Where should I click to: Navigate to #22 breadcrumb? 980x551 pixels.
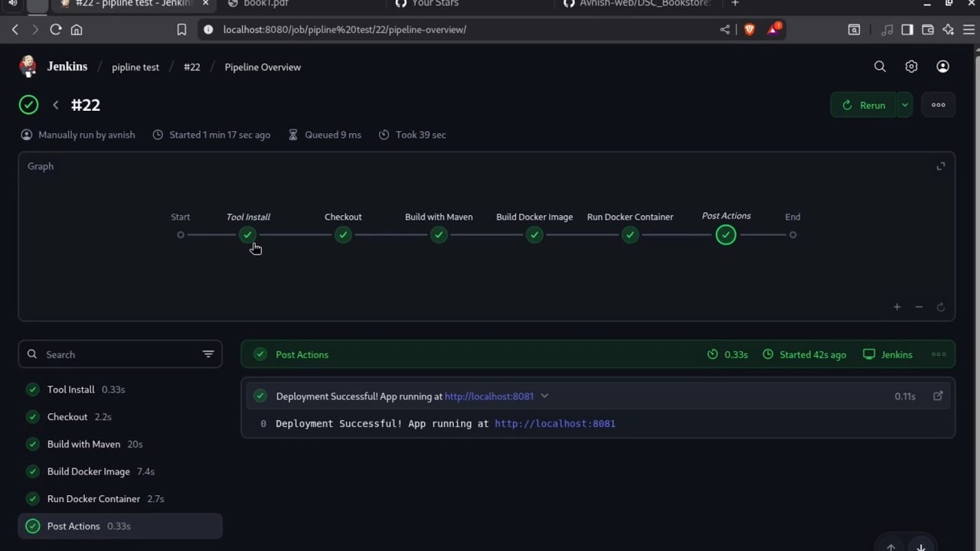pyautogui.click(x=191, y=67)
